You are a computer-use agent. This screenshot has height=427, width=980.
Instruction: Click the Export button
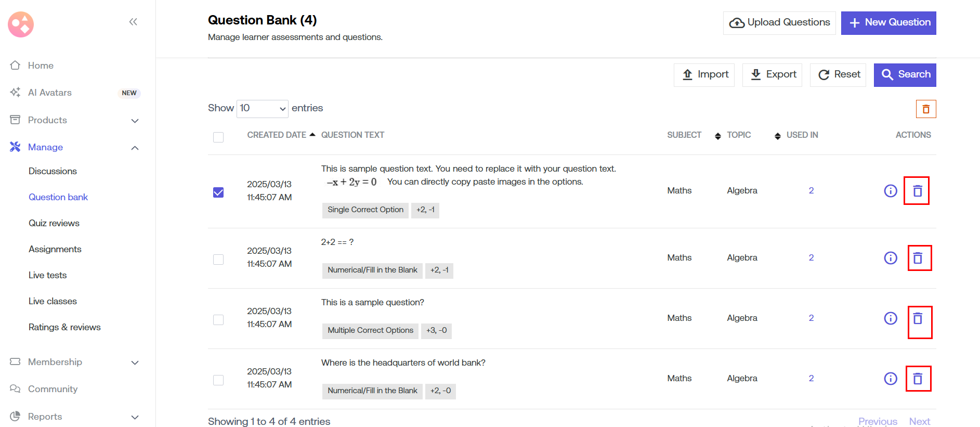[772, 75]
